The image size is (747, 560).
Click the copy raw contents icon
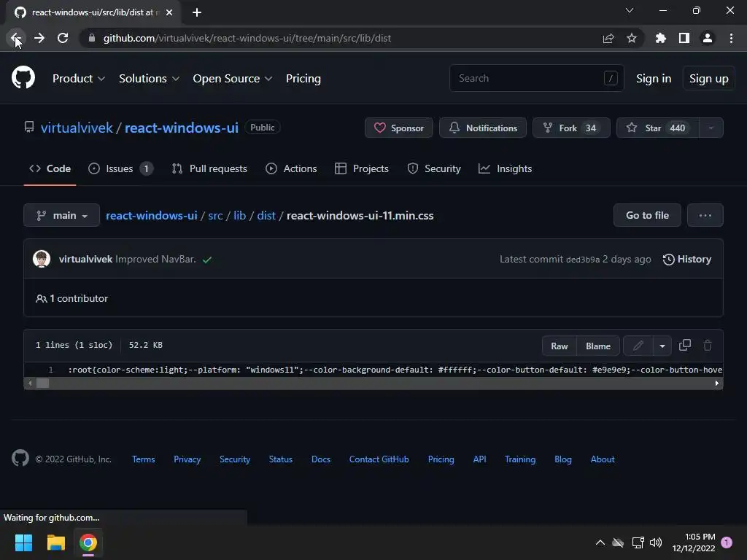click(684, 345)
